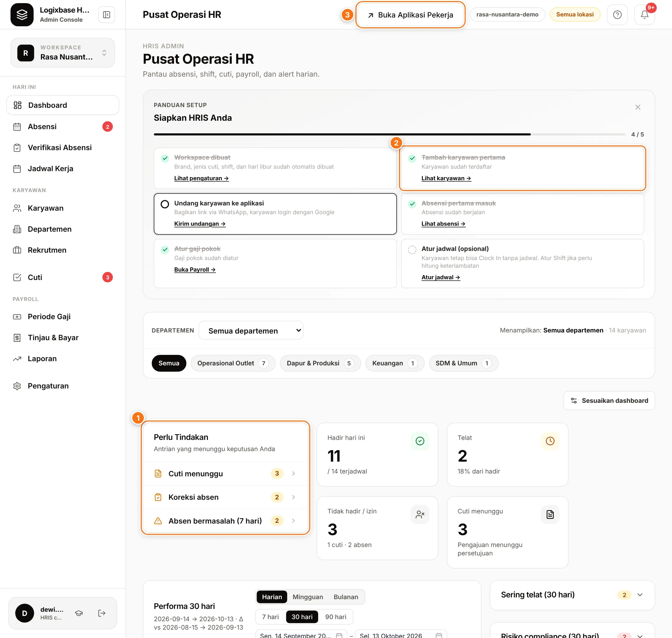Image resolution: width=672 pixels, height=638 pixels.
Task: Open Cuti in sidebar
Action: pyautogui.click(x=63, y=277)
